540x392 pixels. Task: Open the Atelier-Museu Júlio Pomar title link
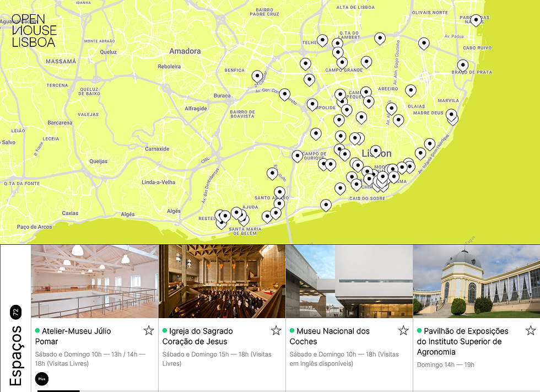[73, 336]
